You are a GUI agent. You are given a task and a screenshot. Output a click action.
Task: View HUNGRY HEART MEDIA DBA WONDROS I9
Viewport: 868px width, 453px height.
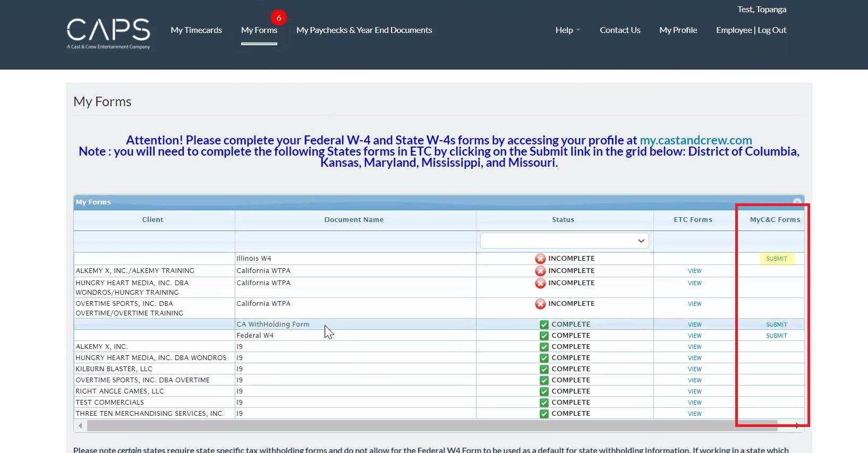pyautogui.click(x=695, y=358)
